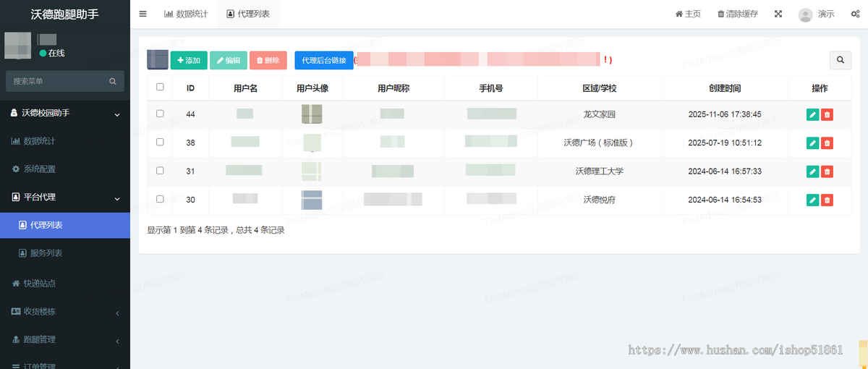The width and height of the screenshot is (868, 369).
Task: Delete the row with ID 30
Action: click(x=827, y=200)
